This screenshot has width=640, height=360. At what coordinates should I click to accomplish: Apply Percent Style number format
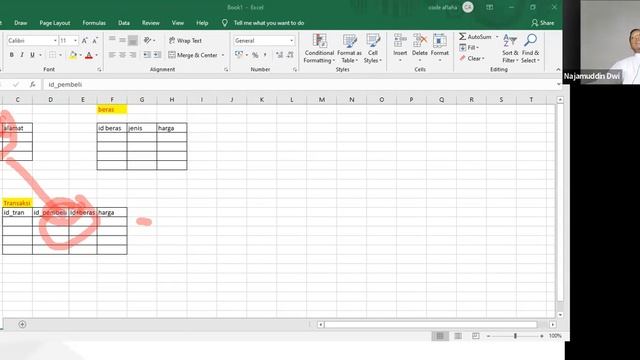click(255, 55)
